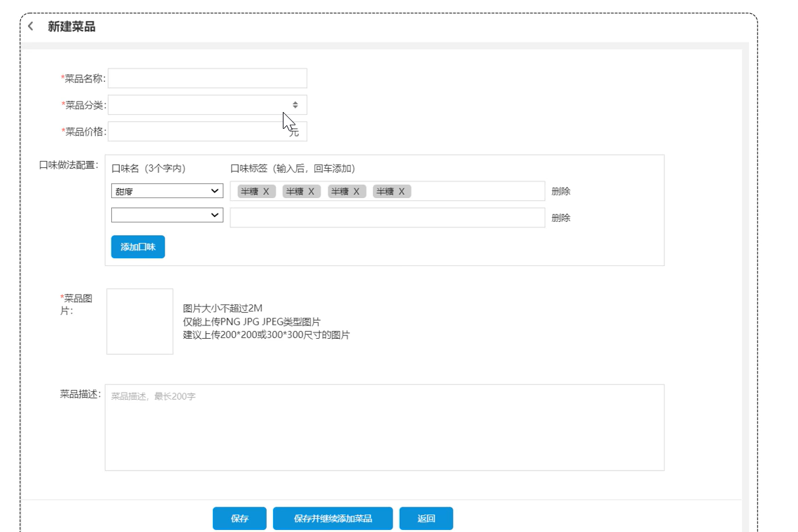This screenshot has height=532, width=798.
Task: Remove the last 半糖 tag via its X
Action: [x=402, y=192]
